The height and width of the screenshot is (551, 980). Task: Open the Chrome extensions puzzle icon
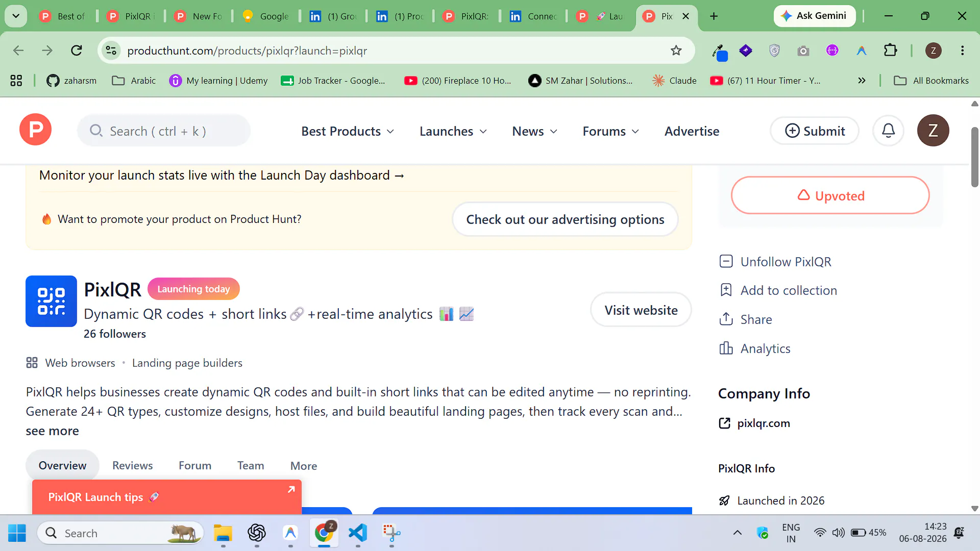(890, 51)
